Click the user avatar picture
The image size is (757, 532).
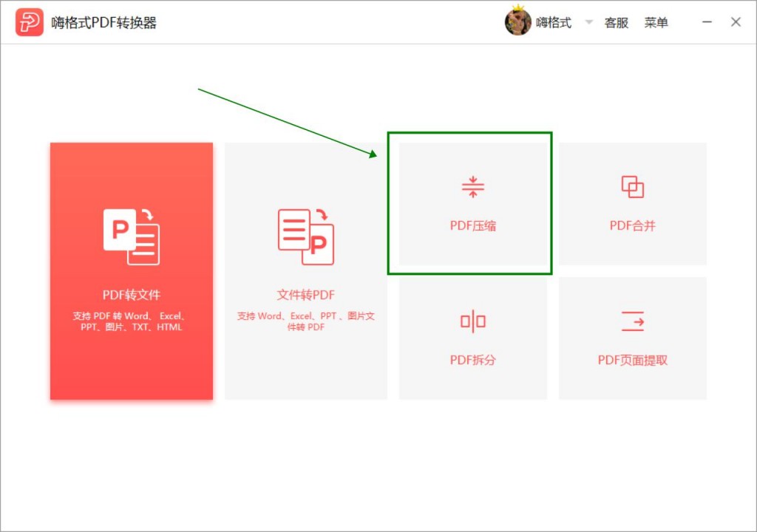point(518,21)
